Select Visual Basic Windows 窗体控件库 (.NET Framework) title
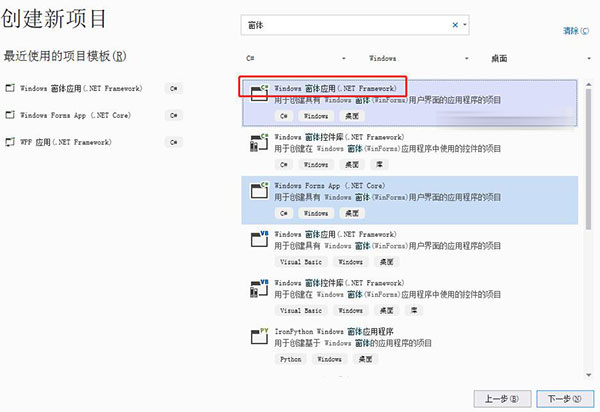 [x=339, y=283]
